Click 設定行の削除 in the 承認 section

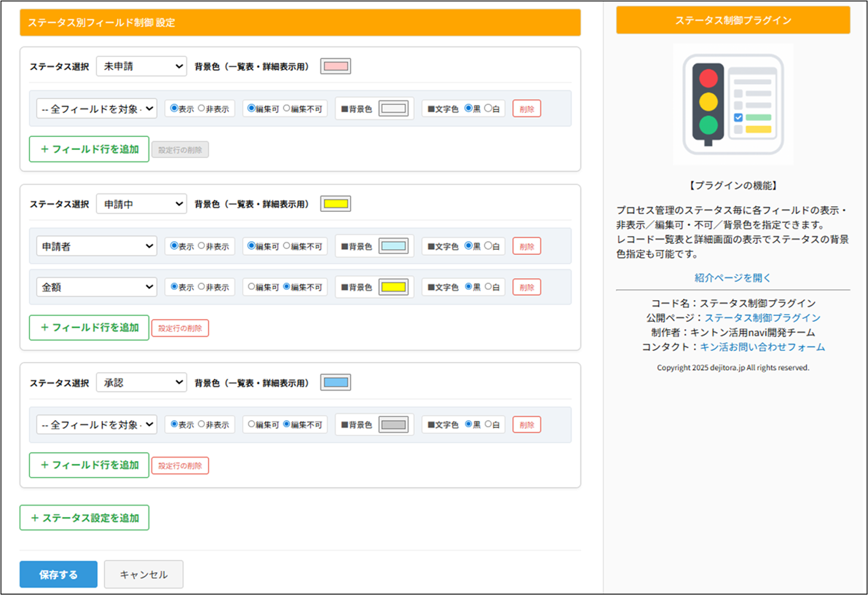click(180, 465)
